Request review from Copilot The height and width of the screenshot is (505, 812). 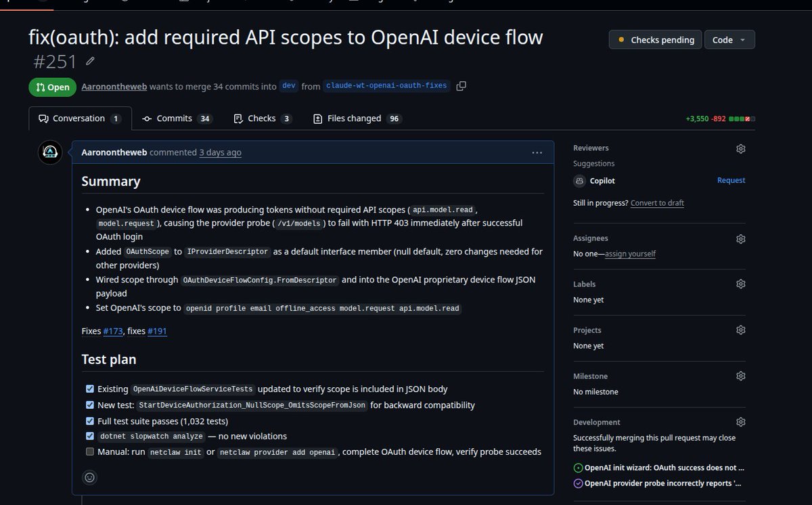[x=731, y=181]
